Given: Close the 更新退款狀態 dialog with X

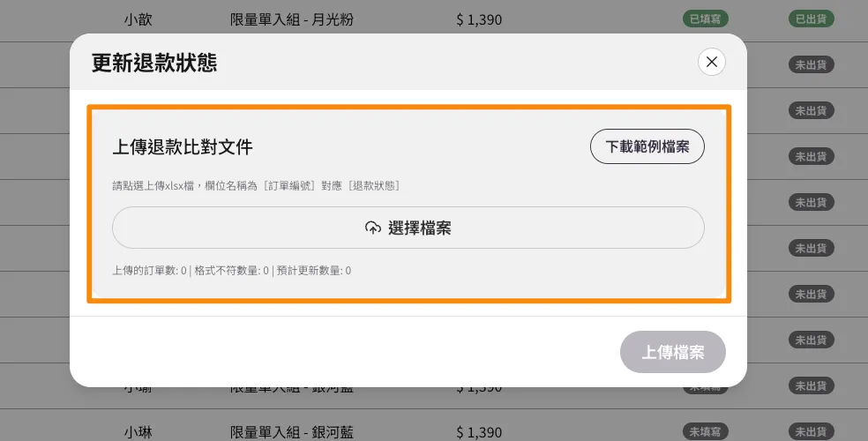Looking at the screenshot, I should coord(712,62).
